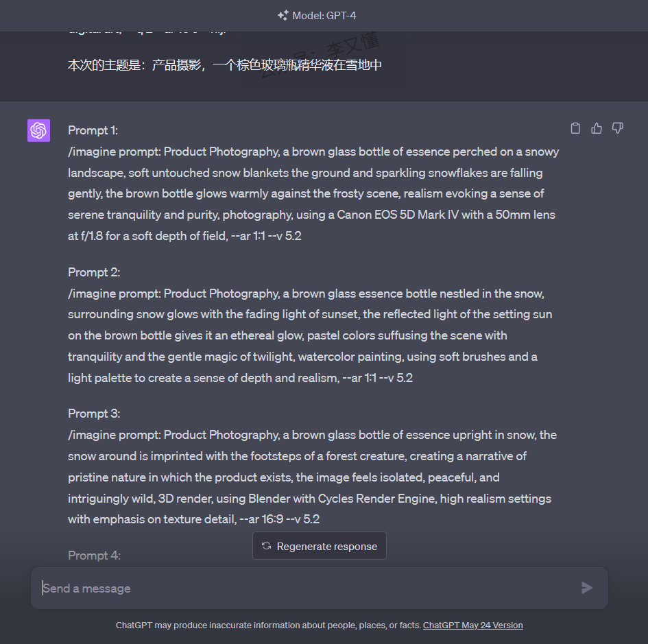Copy the response with the clipboard icon

(575, 128)
